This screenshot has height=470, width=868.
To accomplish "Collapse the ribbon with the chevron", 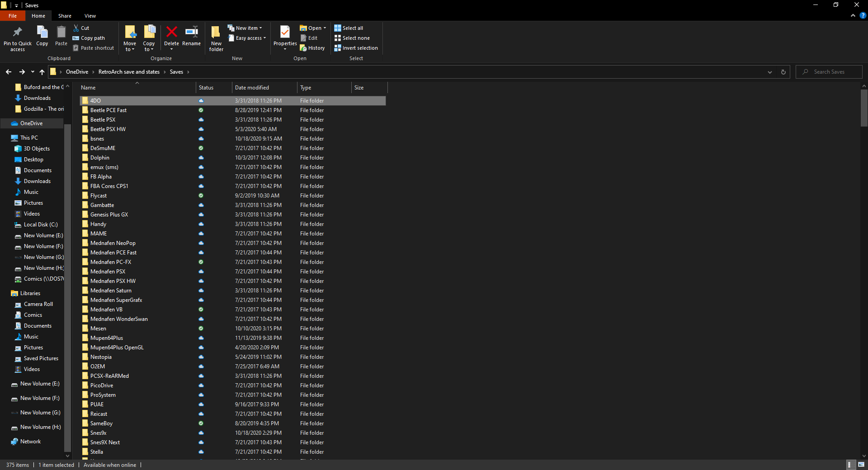I will pyautogui.click(x=853, y=15).
